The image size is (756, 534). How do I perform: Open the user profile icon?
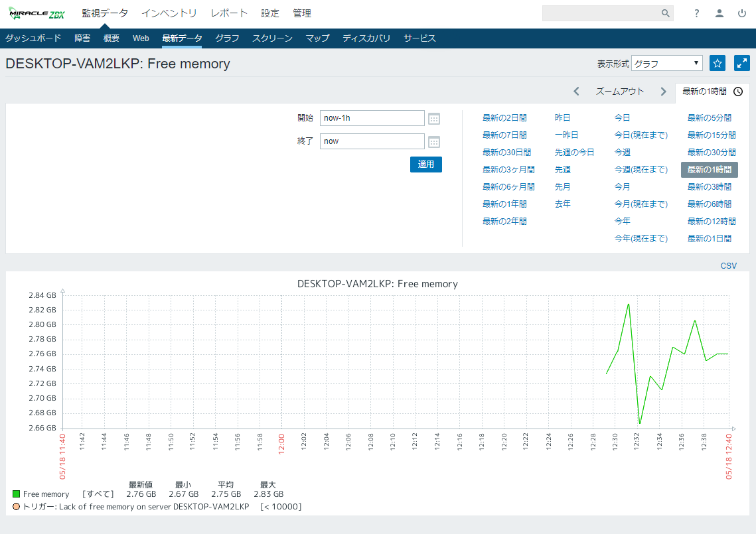coord(719,13)
